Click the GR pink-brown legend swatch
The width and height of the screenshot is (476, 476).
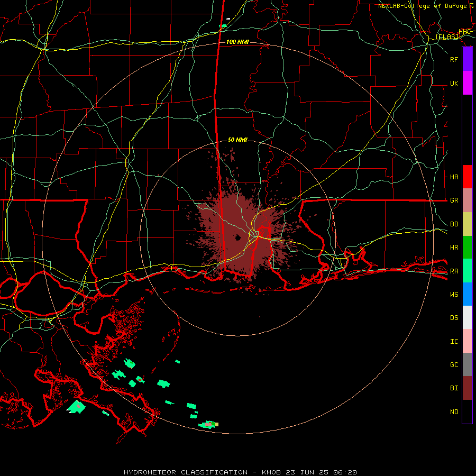(x=467, y=200)
